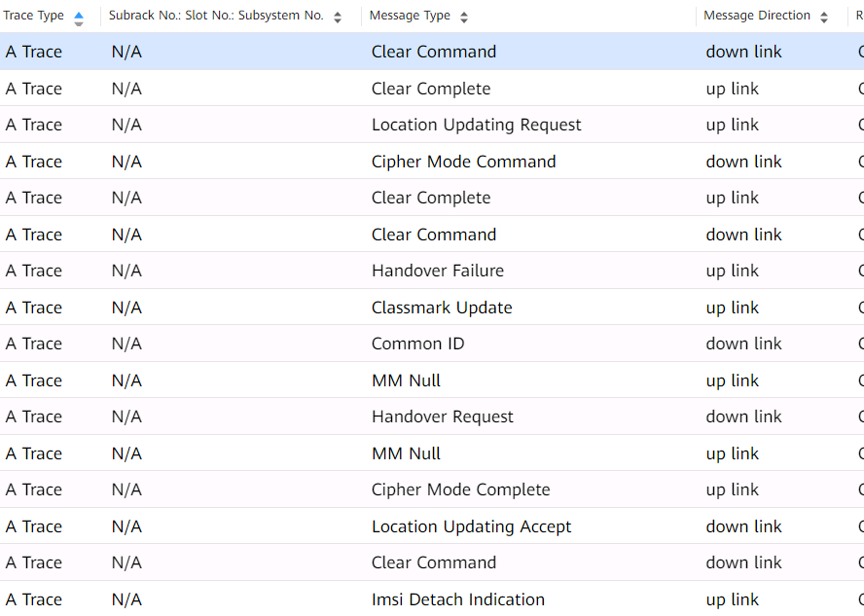Select the Message Direction header label
The image size is (864, 616).
(x=757, y=16)
